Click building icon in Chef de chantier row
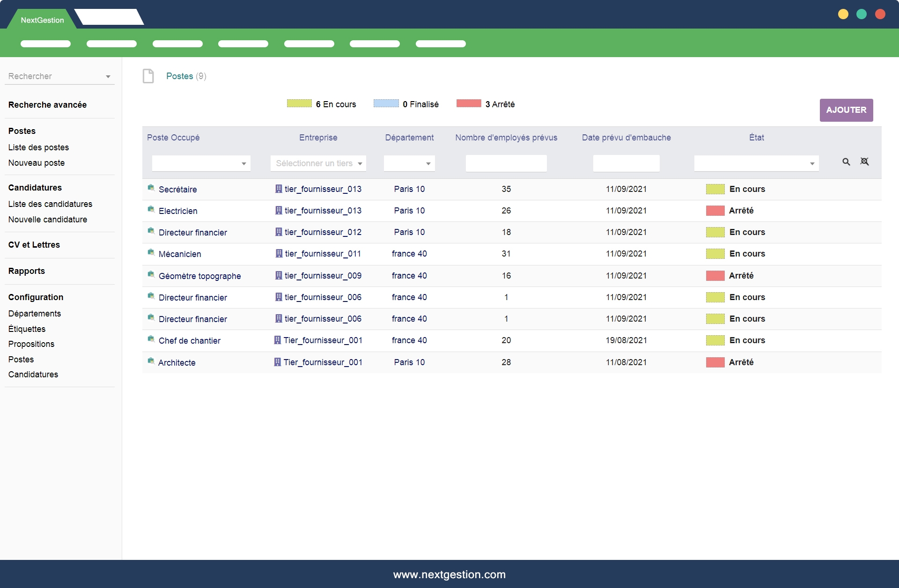 [x=278, y=340]
